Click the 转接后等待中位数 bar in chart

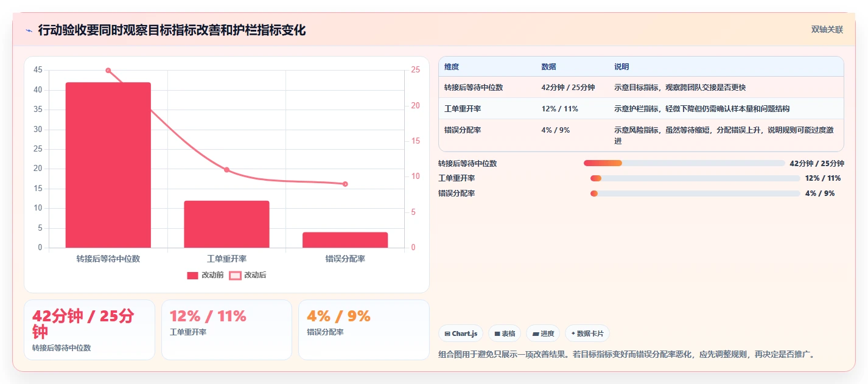108,165
